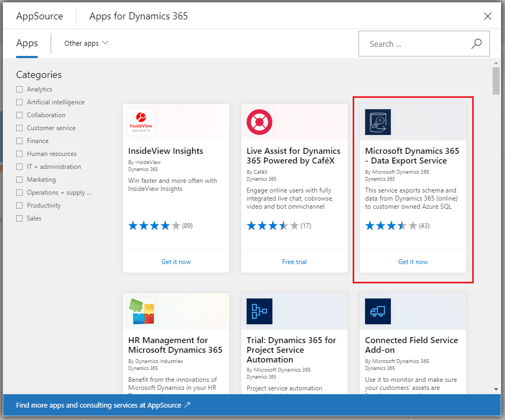Select the Apps tab

pos(27,43)
